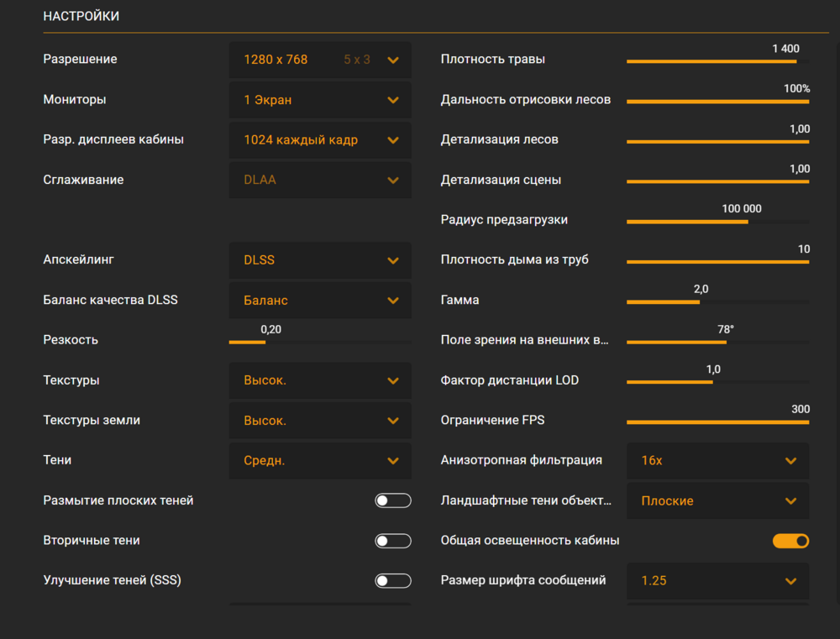Screen dimensions: 840x639
Task: Click the Гамма slider track
Action: (717, 301)
